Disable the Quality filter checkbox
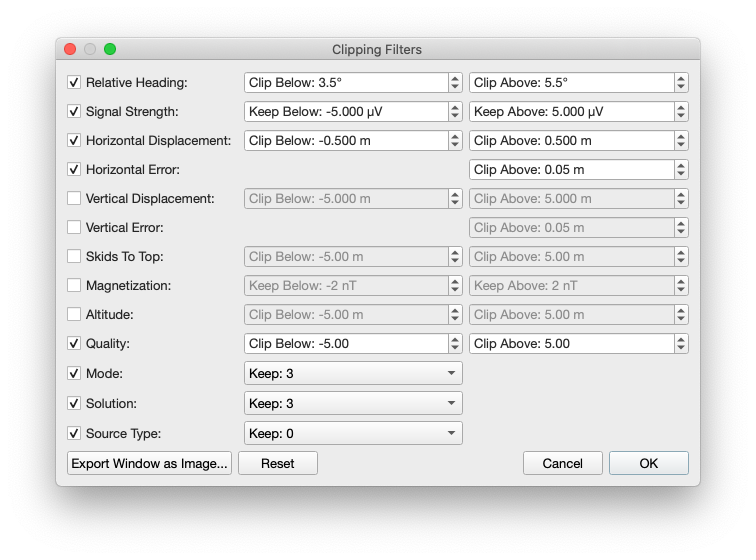756x560 pixels. 74,343
